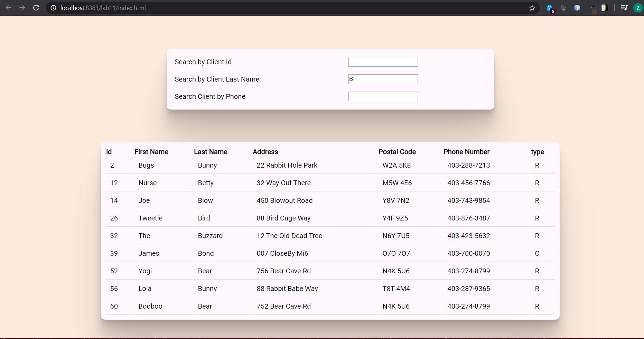Click phone number 403-876-3487 in Tweetie row
644x339 pixels.
[468, 218]
